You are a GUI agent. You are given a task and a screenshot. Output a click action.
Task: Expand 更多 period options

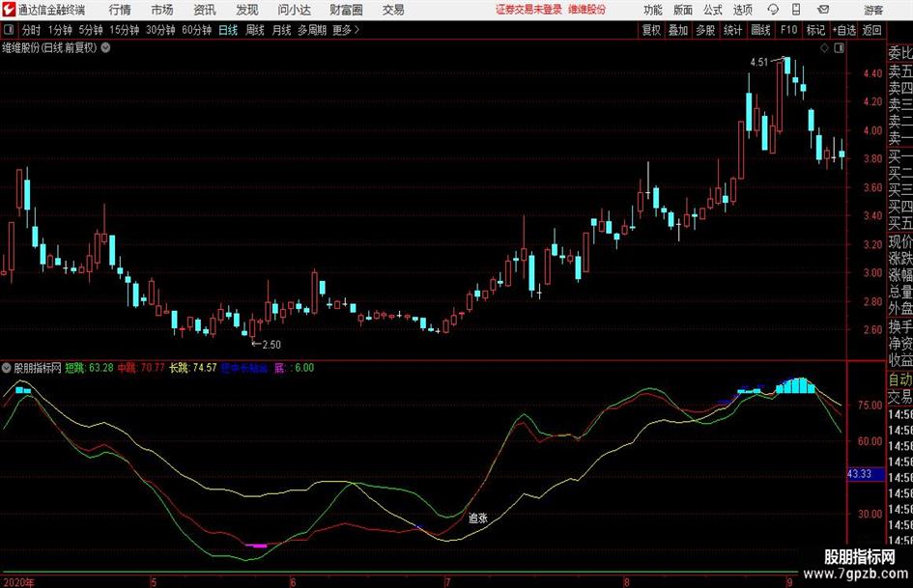346,30
